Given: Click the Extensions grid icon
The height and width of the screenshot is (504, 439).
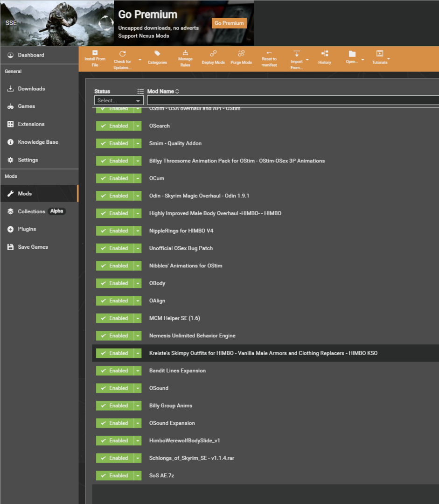Looking at the screenshot, I should 11,124.
